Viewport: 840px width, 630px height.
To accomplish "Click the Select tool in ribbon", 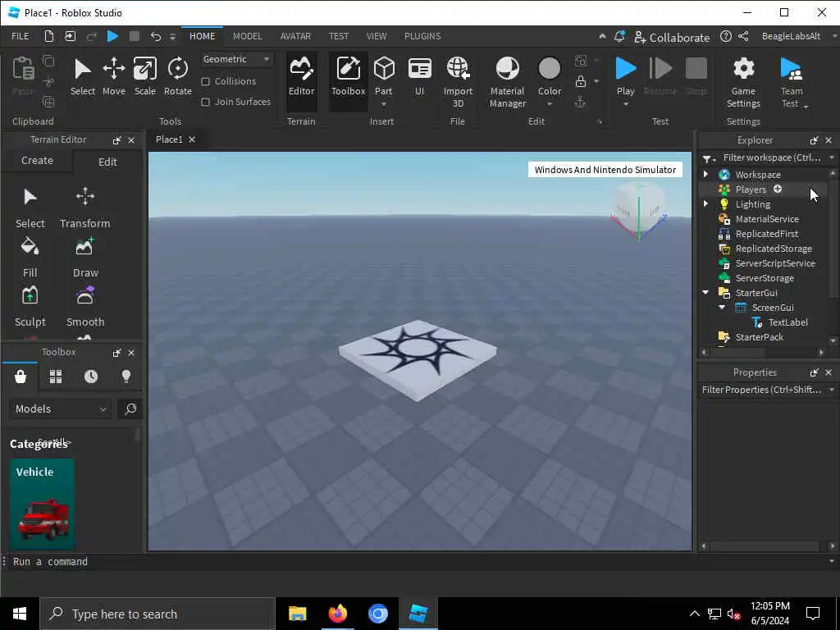I will (83, 76).
